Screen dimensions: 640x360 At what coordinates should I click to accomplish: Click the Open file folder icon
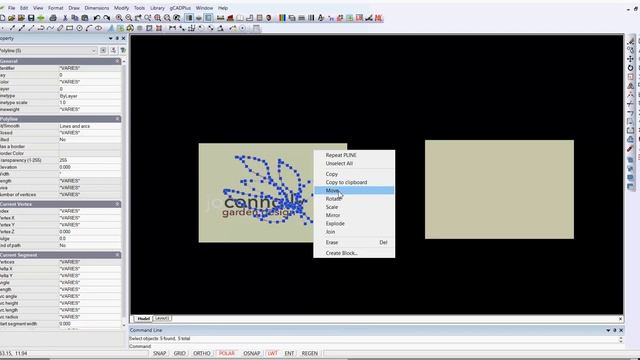tap(11, 18)
